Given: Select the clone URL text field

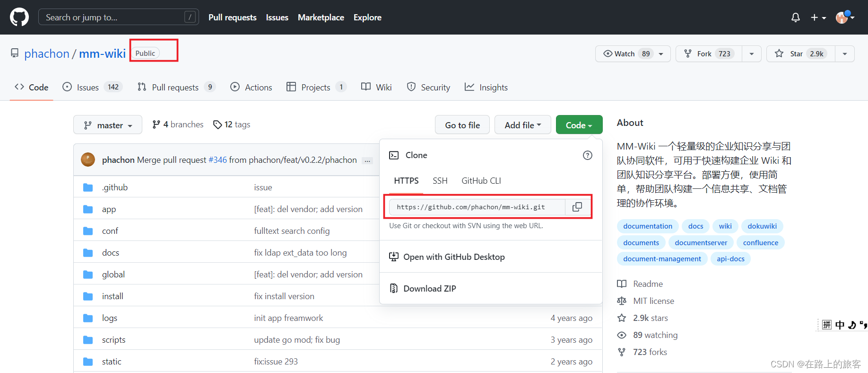Looking at the screenshot, I should pyautogui.click(x=477, y=207).
